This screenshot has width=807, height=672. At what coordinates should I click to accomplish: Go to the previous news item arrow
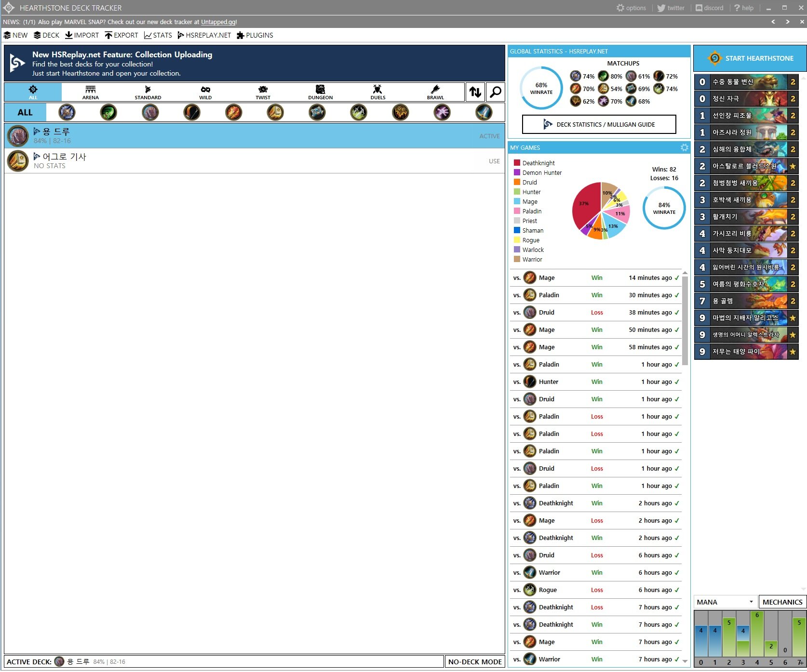coord(773,22)
